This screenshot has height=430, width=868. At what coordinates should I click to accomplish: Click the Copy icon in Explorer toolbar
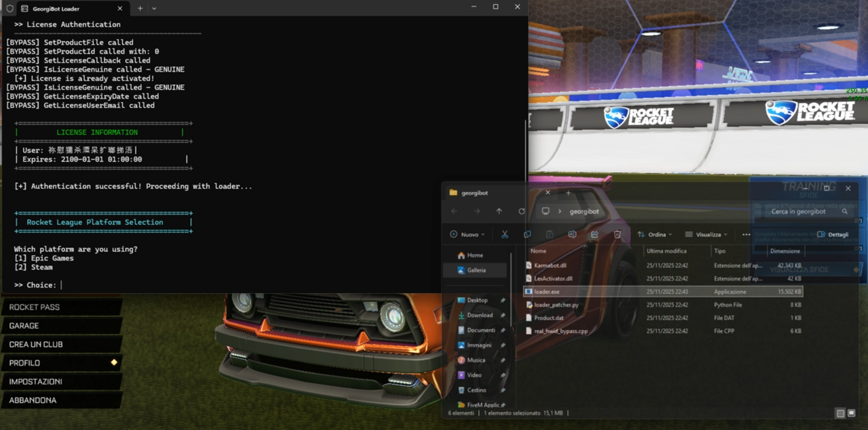527,235
